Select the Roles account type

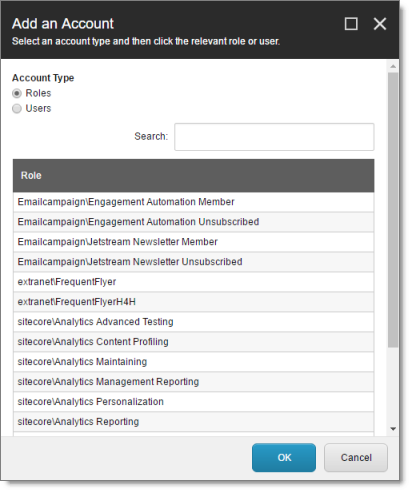(x=17, y=93)
